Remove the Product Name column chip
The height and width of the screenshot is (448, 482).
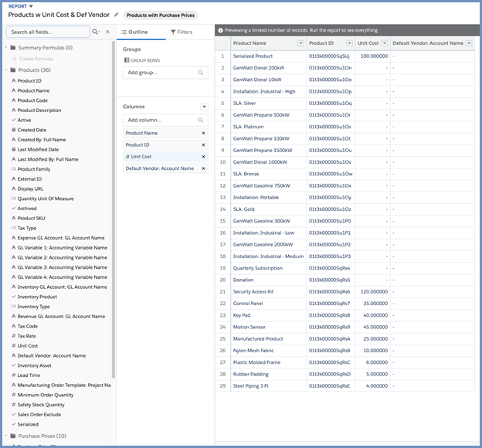(x=203, y=133)
